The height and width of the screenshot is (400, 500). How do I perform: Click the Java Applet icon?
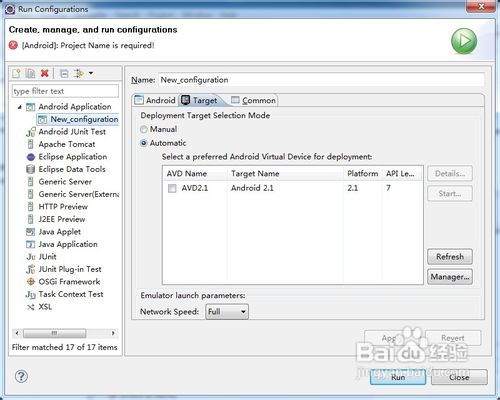(30, 232)
